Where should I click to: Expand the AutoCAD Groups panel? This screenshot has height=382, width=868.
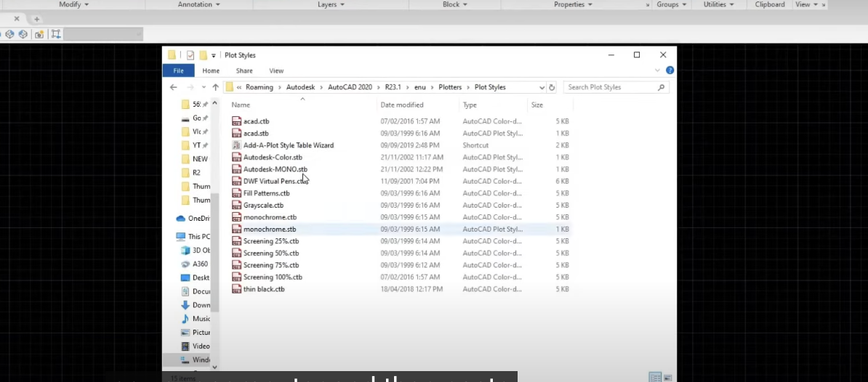point(672,4)
